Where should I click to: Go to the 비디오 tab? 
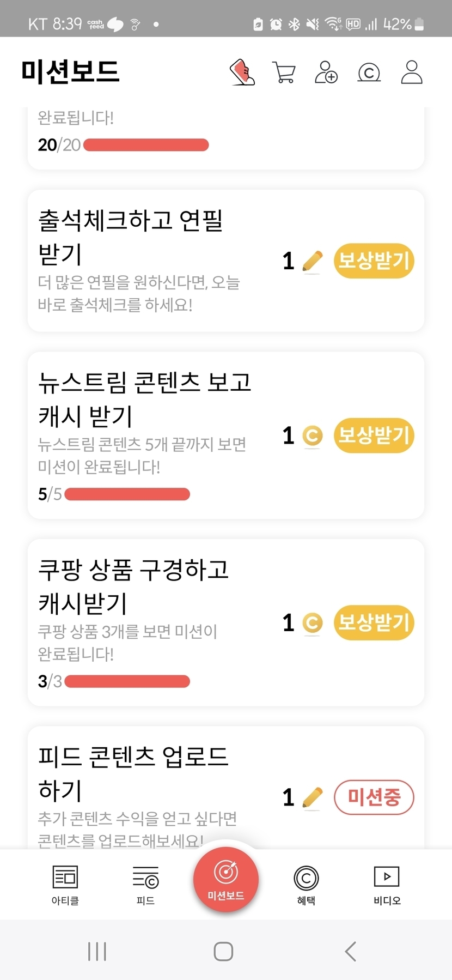pos(387,885)
